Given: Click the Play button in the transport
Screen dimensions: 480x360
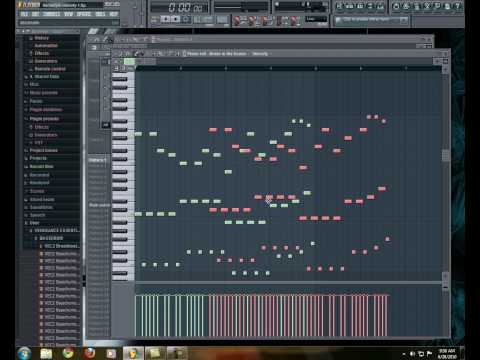Looking at the screenshot, I should pyautogui.click(x=166, y=19).
